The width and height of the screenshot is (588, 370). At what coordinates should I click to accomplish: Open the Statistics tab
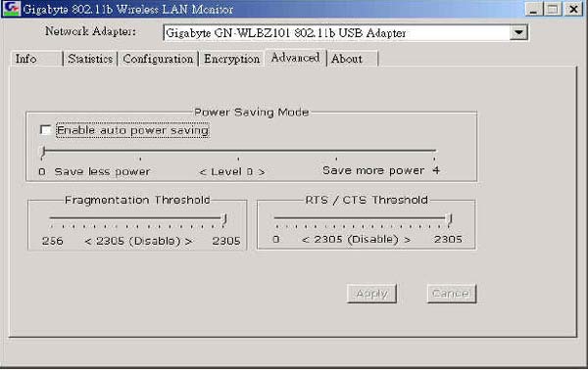click(x=90, y=59)
